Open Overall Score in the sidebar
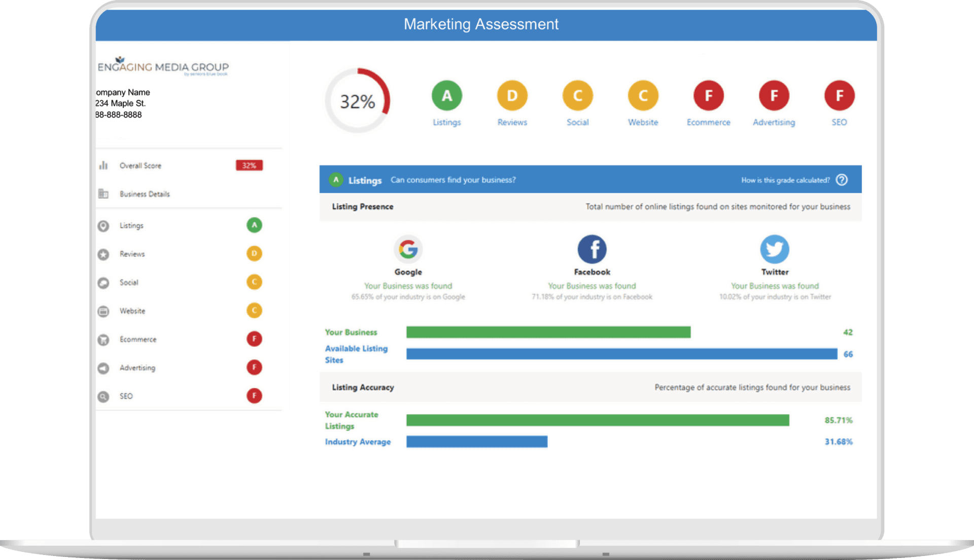The height and width of the screenshot is (560, 974). coord(140,166)
